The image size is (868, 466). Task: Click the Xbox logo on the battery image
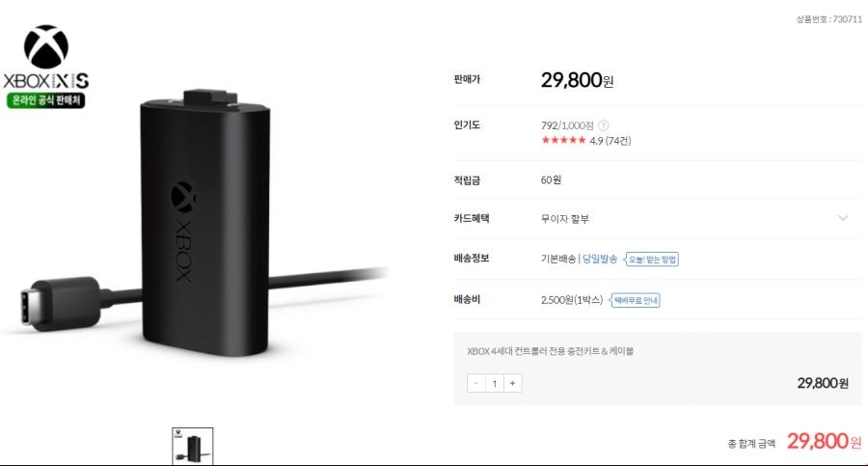pyautogui.click(x=183, y=197)
